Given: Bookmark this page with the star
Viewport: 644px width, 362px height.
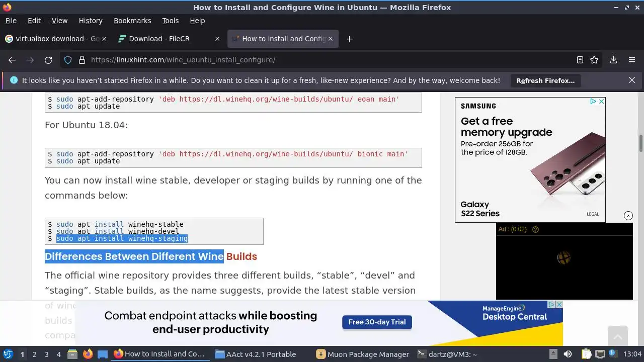Looking at the screenshot, I should click(x=594, y=60).
